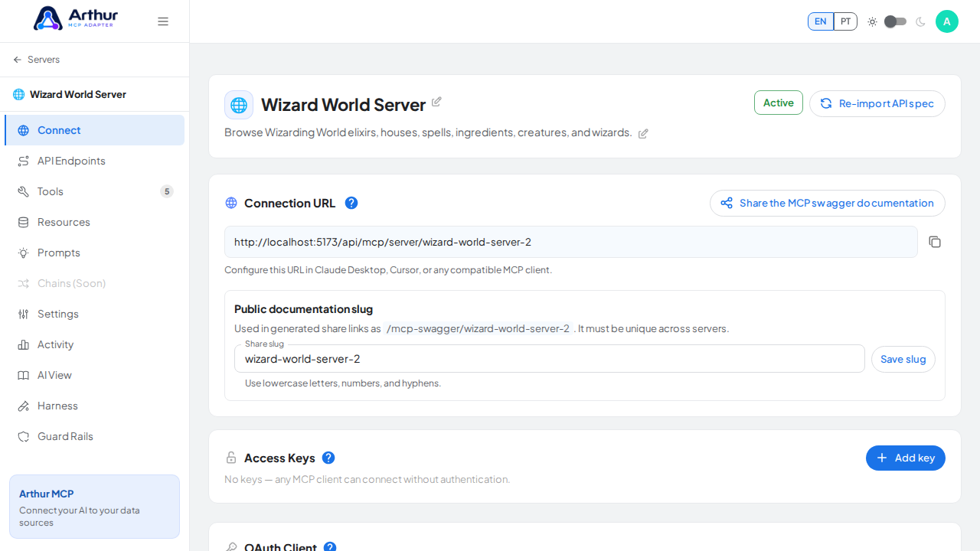Toggle the dark mode switch

click(895, 21)
